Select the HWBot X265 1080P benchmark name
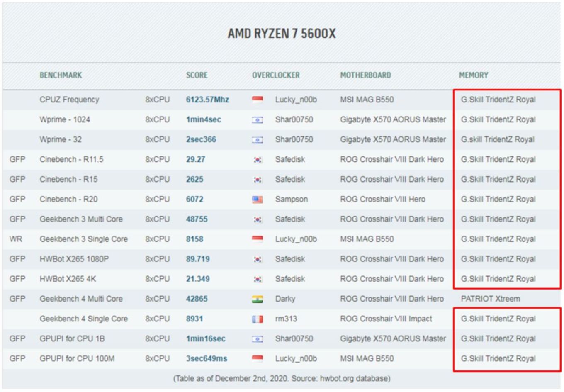Viewport: 564px width, 392px height. [74, 259]
